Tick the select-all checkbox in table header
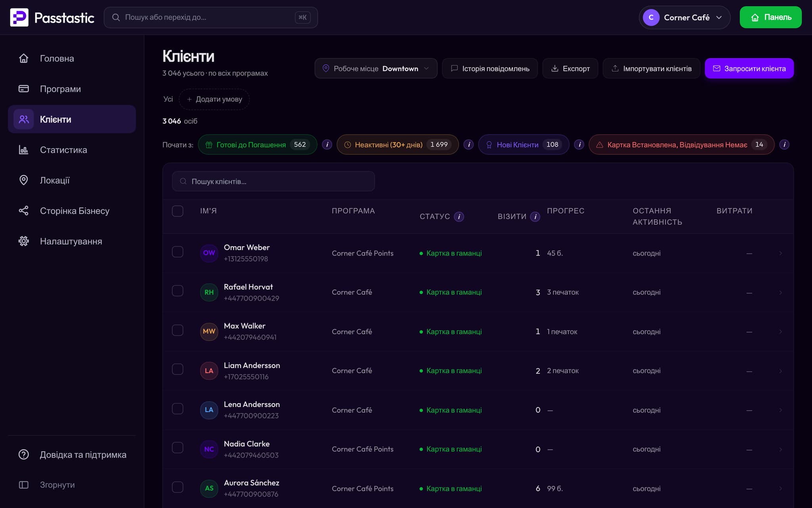The width and height of the screenshot is (812, 508). [178, 211]
